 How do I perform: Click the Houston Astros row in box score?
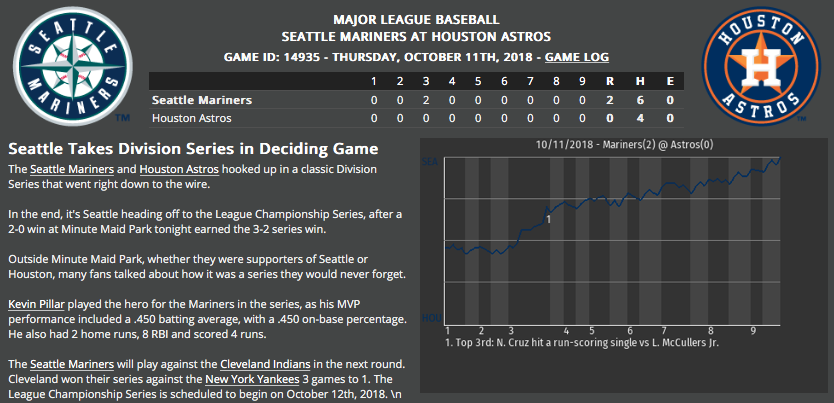point(191,118)
